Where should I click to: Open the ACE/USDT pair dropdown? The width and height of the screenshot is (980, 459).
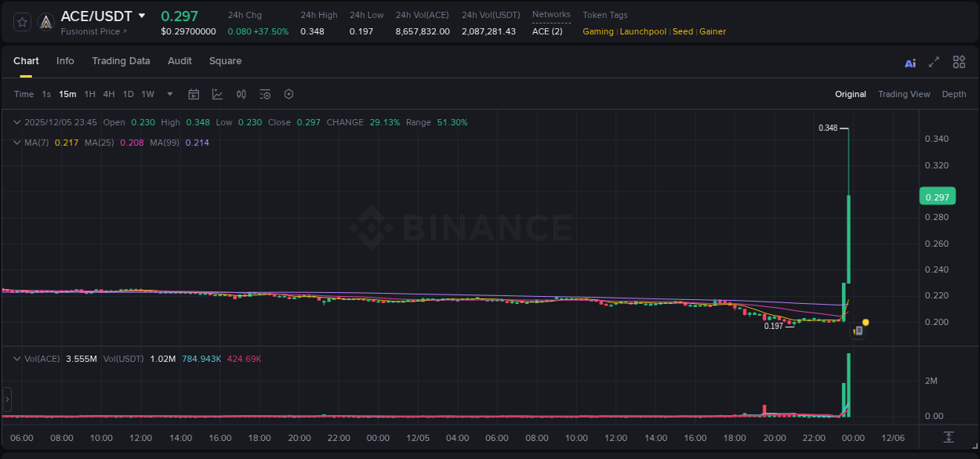[142, 15]
